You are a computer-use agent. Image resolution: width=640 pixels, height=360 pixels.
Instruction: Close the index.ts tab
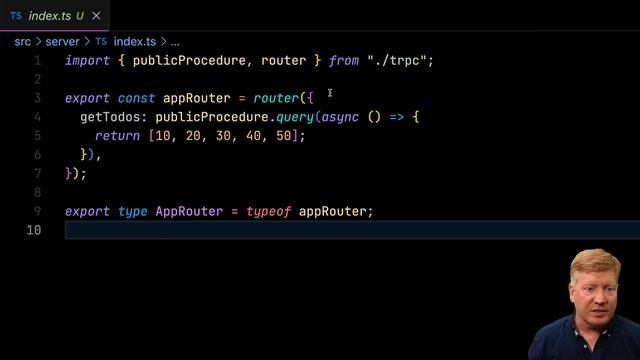(x=96, y=16)
